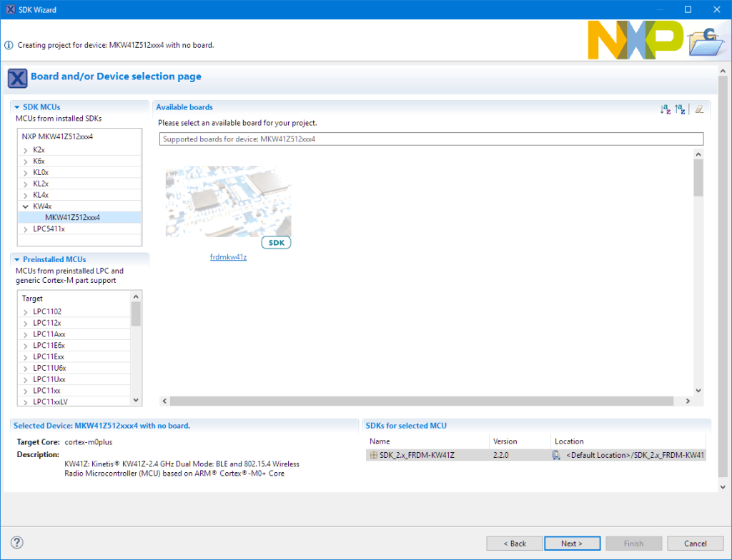The width and height of the screenshot is (732, 560).
Task: Click the blue X icon beside the page title
Action: [17, 78]
